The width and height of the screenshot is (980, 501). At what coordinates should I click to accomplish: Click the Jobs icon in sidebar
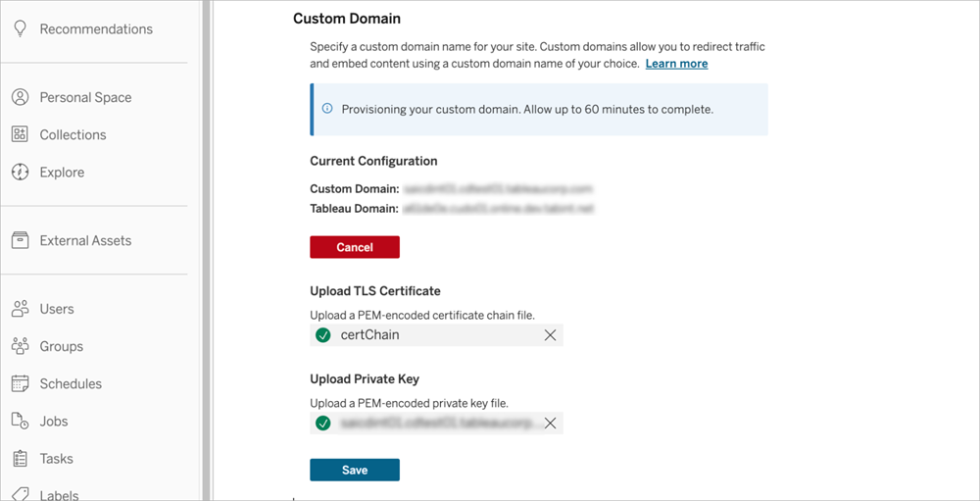click(20, 422)
